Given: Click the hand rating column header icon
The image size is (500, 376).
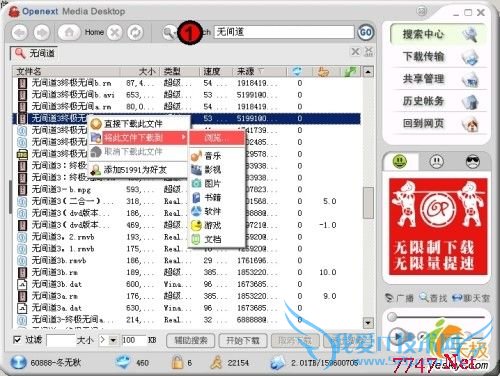Looking at the screenshot, I should tap(323, 71).
